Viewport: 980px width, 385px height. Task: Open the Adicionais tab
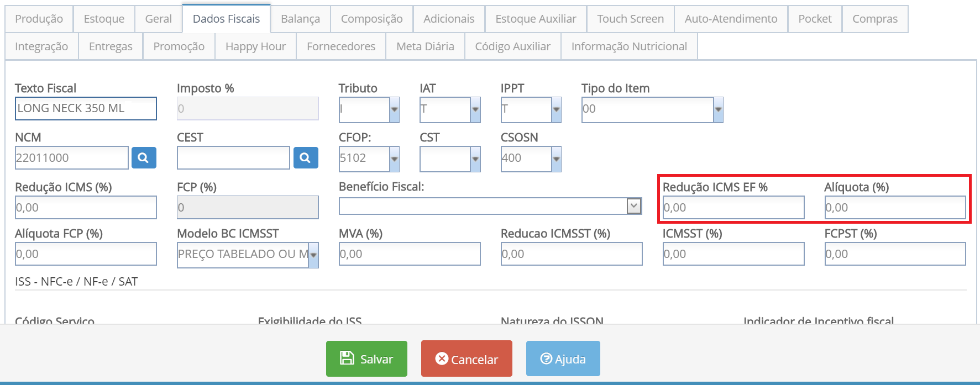449,19
